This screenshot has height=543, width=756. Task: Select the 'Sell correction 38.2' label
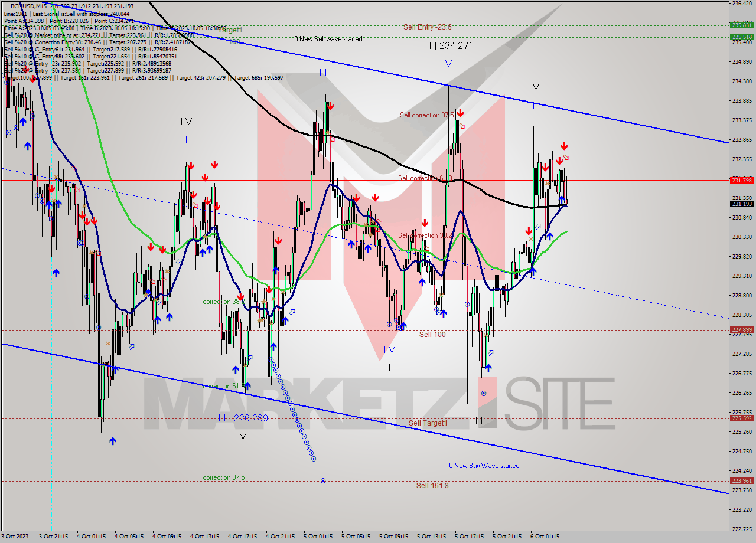pos(426,235)
